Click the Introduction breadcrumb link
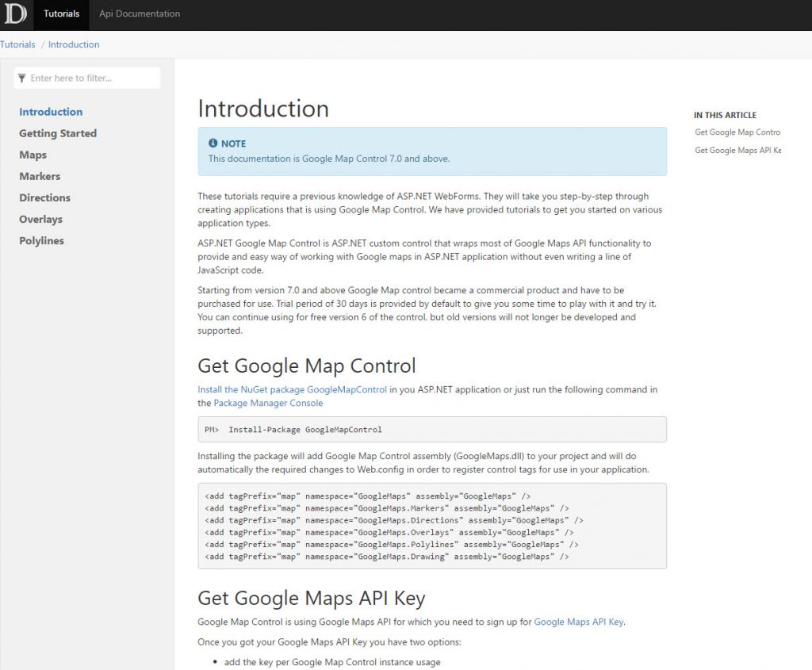Image resolution: width=812 pixels, height=670 pixels. [74, 45]
